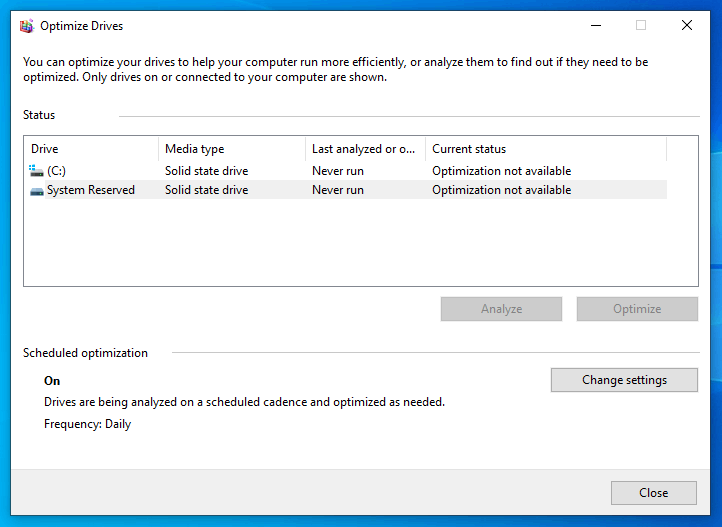The height and width of the screenshot is (527, 722).
Task: Close the window with the X icon
Action: [x=687, y=25]
